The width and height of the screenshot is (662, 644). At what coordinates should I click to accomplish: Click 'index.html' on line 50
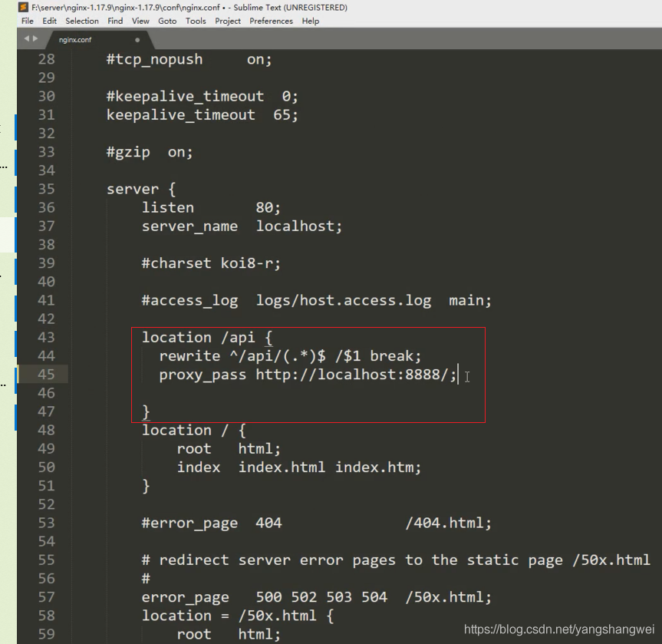[282, 467]
